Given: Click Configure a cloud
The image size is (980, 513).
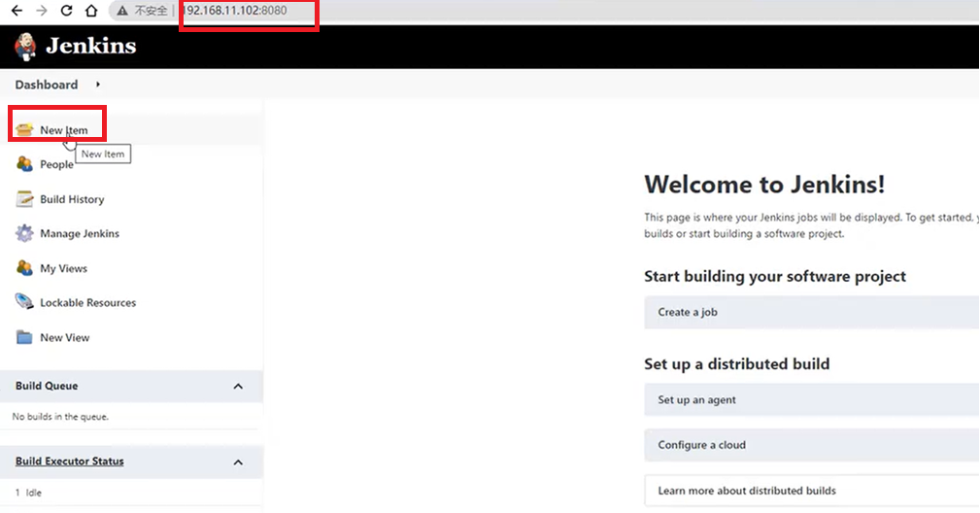Looking at the screenshot, I should click(x=812, y=445).
